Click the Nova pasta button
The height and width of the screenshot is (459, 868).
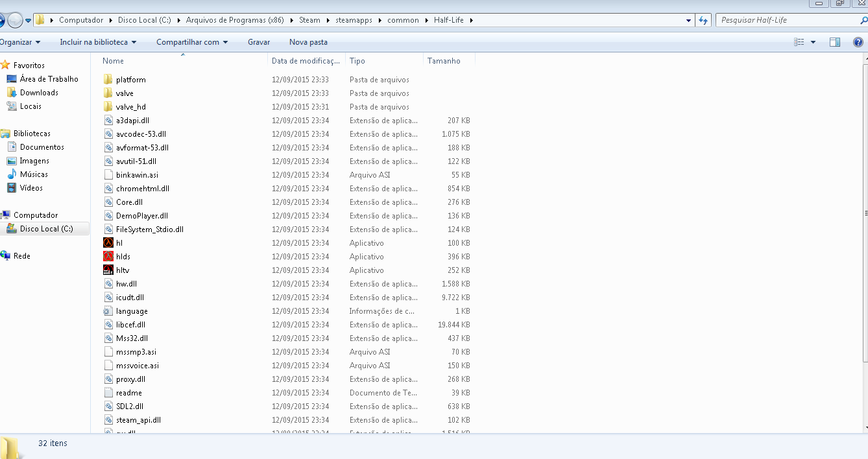pos(308,42)
